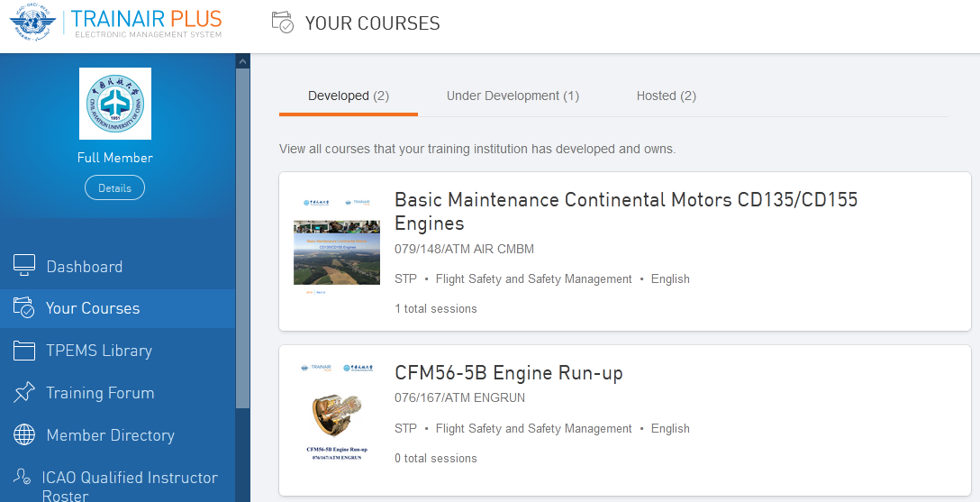Go to Dashboard in the sidebar
Screen dimensions: 980x502
tap(84, 267)
